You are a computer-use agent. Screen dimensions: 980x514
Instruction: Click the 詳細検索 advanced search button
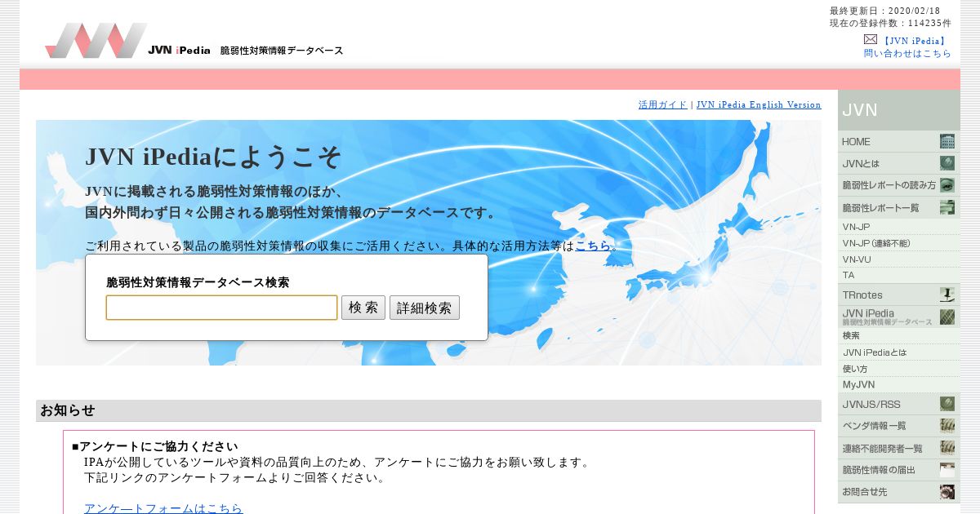click(425, 308)
